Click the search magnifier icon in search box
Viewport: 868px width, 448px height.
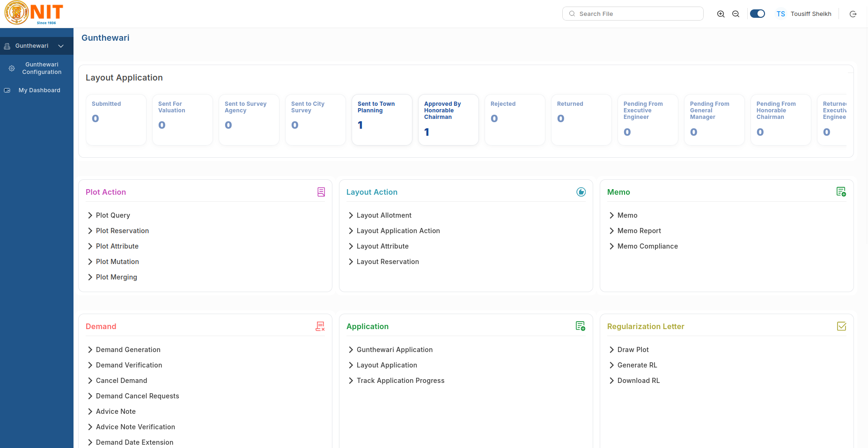[572, 14]
